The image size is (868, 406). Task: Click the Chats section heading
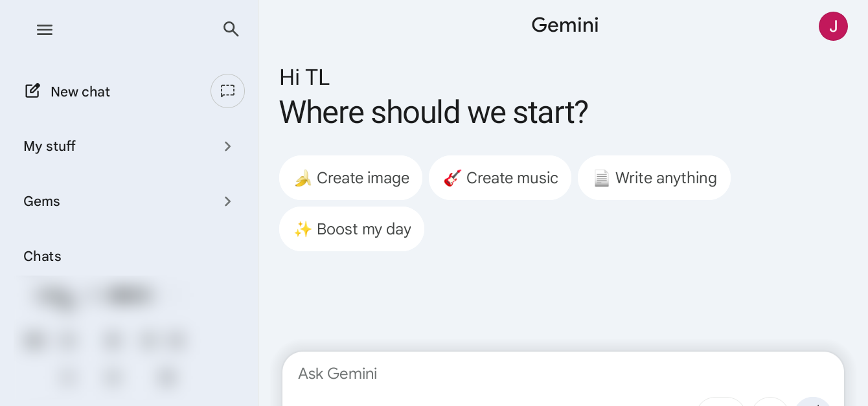click(42, 256)
